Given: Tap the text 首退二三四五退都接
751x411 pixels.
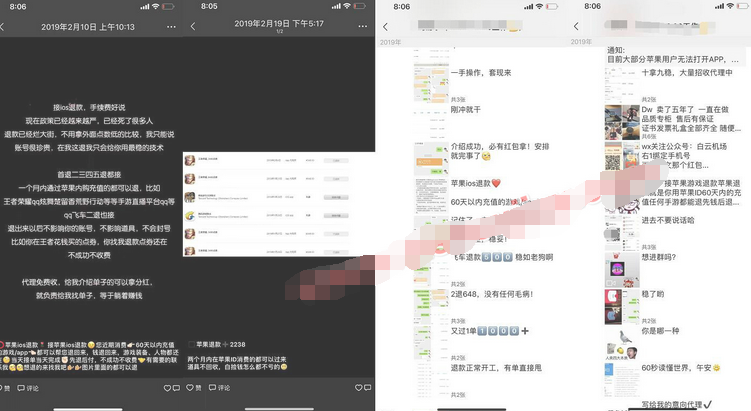Looking at the screenshot, I should [x=89, y=174].
